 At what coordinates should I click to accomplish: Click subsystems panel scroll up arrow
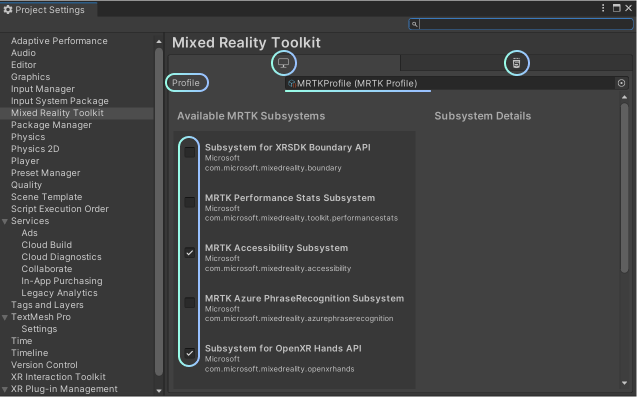[x=624, y=97]
